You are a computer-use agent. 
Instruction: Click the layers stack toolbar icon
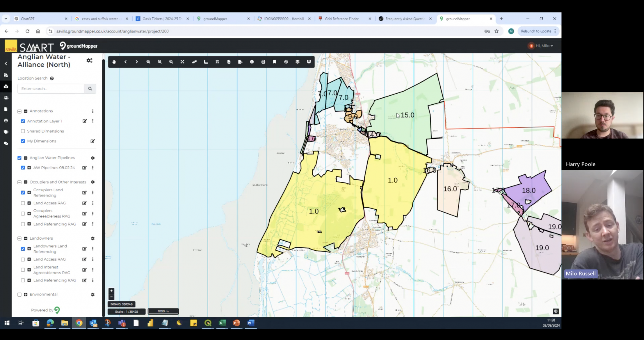(297, 62)
